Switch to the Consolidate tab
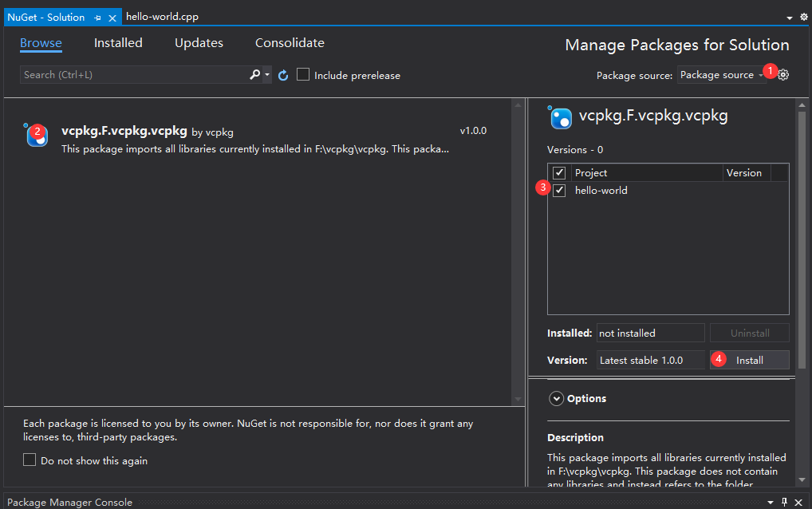 [290, 43]
